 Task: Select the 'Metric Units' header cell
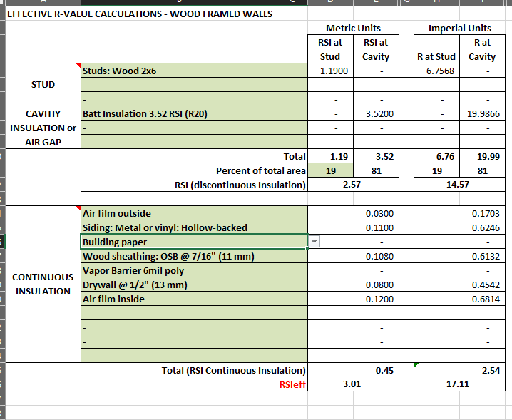pyautogui.click(x=353, y=28)
